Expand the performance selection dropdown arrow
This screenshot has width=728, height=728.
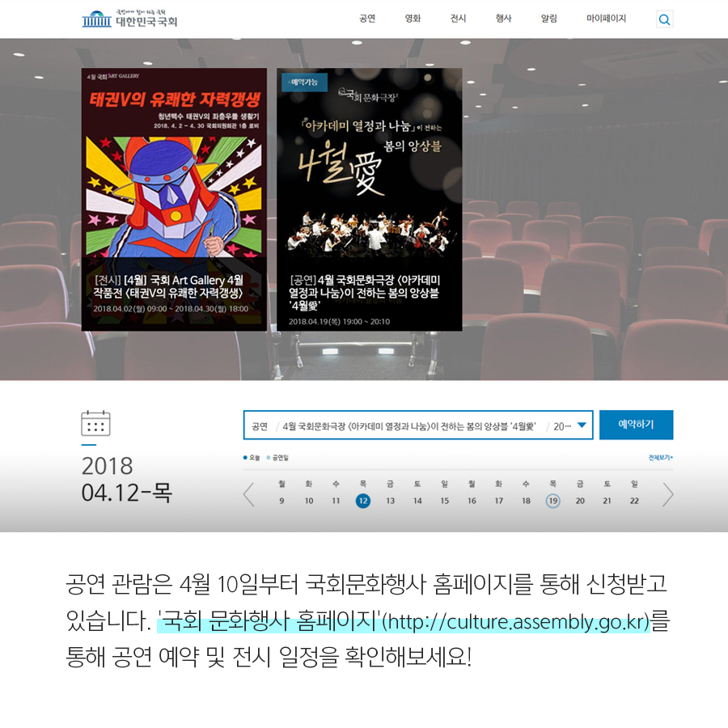coord(582,425)
